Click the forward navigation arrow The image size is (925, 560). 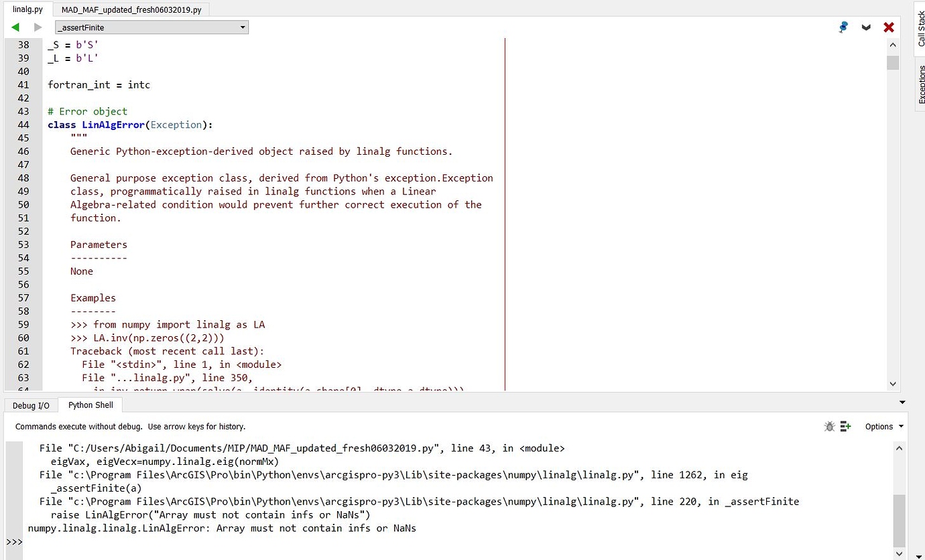pos(37,27)
